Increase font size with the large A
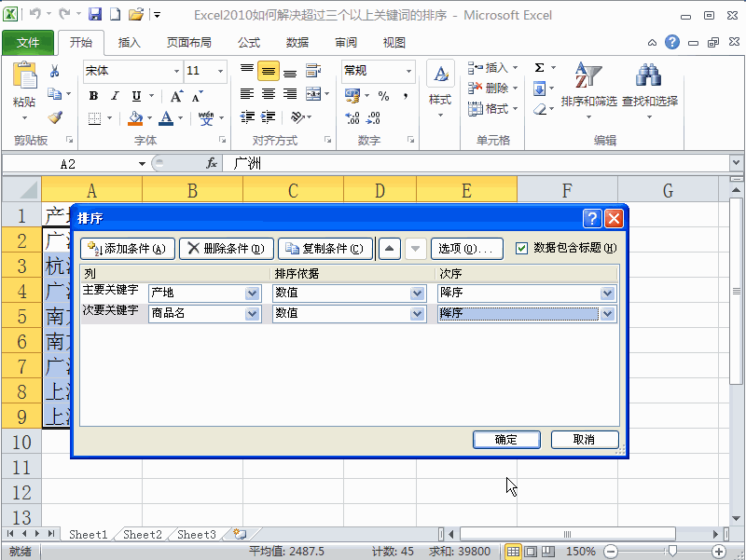The width and height of the screenshot is (746, 560). [x=176, y=97]
